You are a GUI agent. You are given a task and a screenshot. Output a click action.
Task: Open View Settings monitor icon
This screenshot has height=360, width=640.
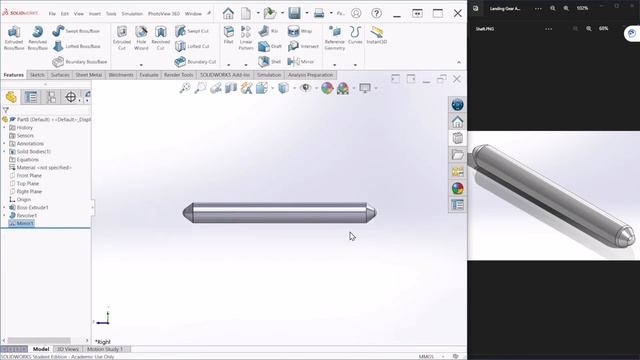click(x=365, y=88)
